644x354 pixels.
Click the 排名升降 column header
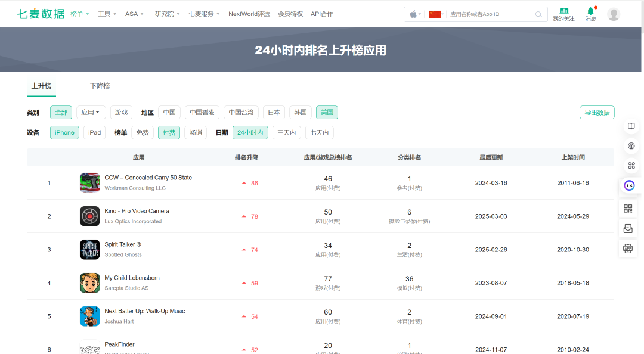pos(246,157)
